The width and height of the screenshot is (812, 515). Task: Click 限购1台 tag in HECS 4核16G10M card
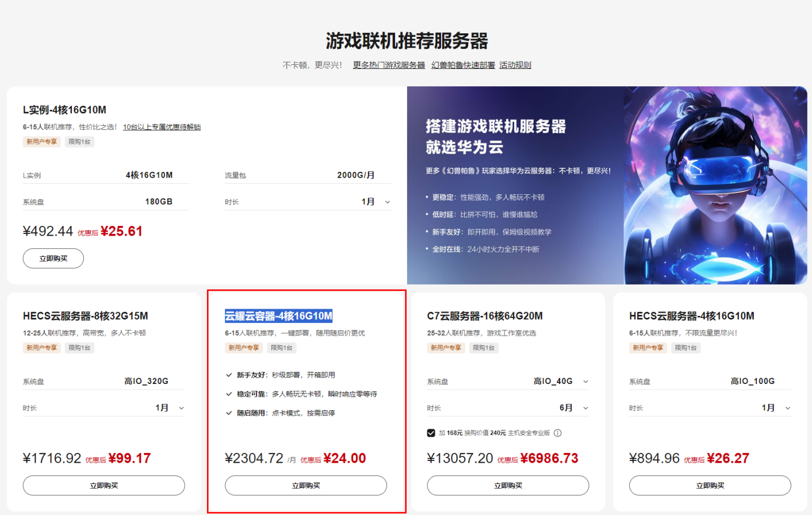click(x=685, y=348)
